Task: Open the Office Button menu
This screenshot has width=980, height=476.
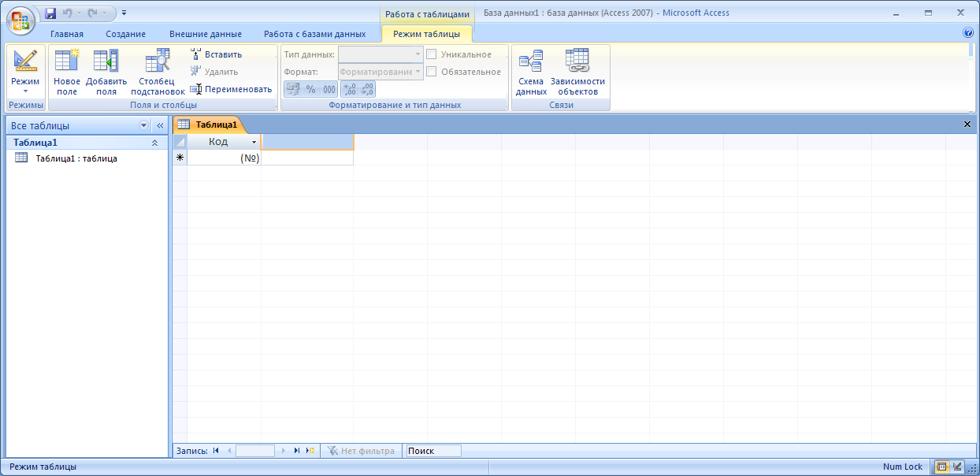Action: (21, 20)
